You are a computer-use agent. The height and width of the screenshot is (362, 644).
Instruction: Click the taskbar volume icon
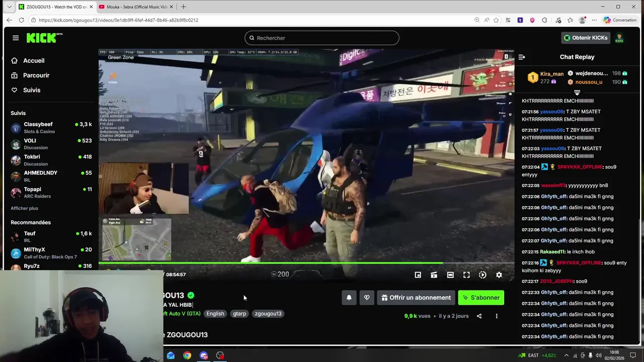(x=598, y=355)
